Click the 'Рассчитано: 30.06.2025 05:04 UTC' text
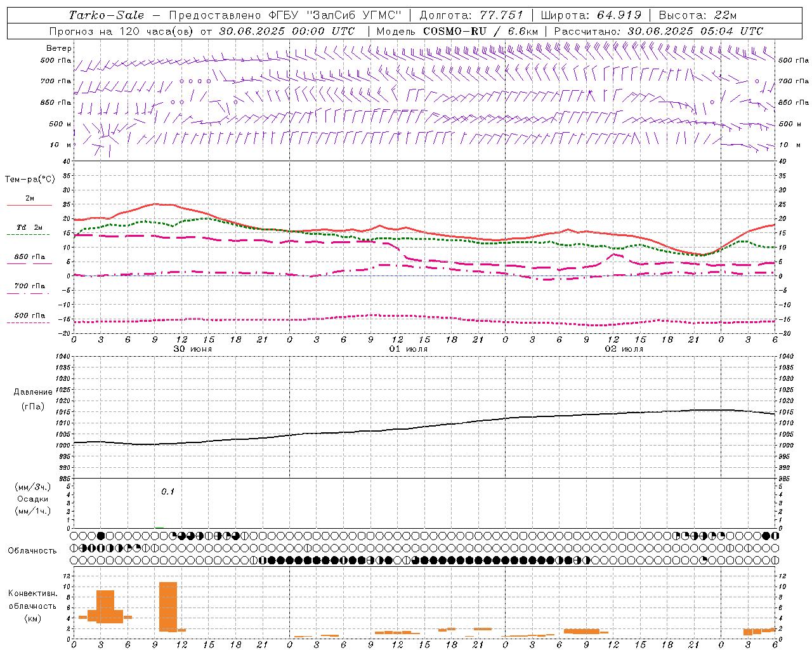 click(658, 31)
